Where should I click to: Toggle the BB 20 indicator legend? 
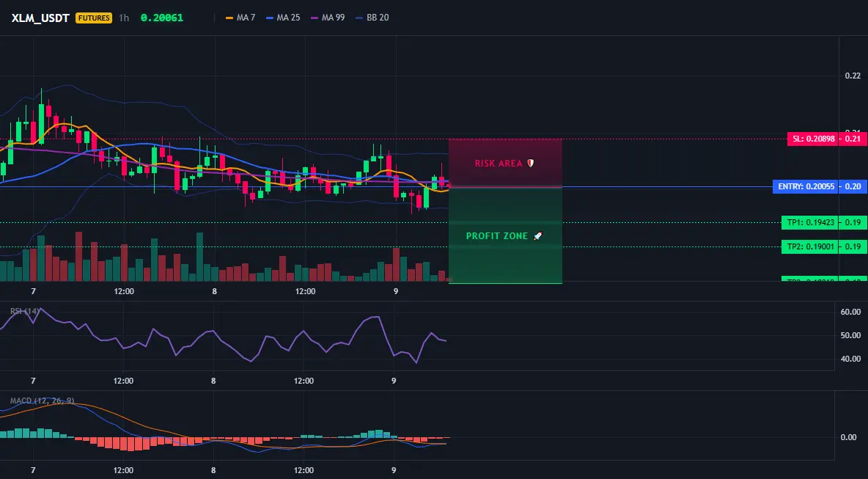point(372,18)
